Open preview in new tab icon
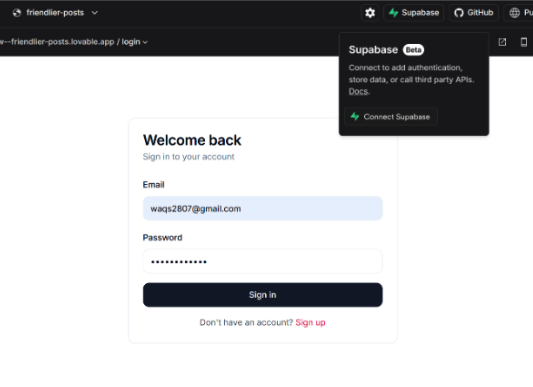 point(502,42)
